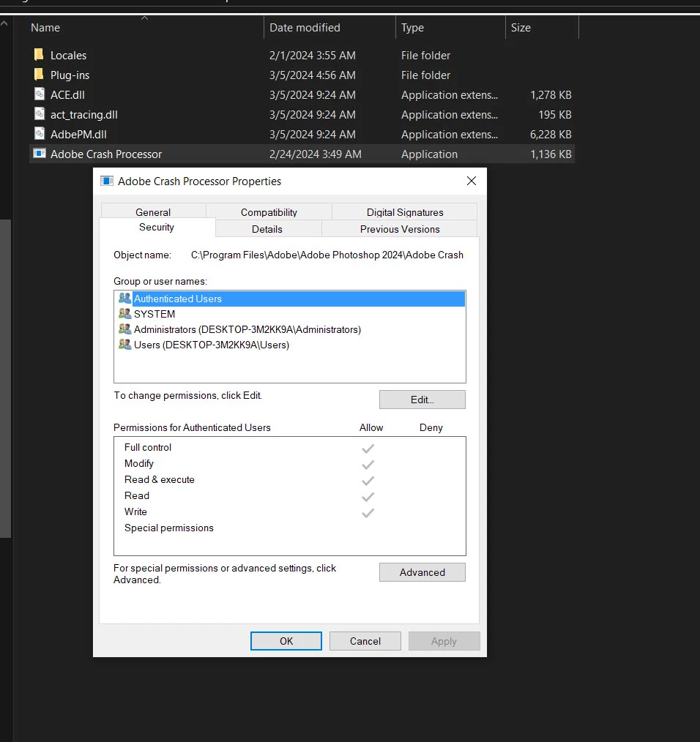Sort by the Date modified column header
The height and width of the screenshot is (742, 700).
point(329,28)
